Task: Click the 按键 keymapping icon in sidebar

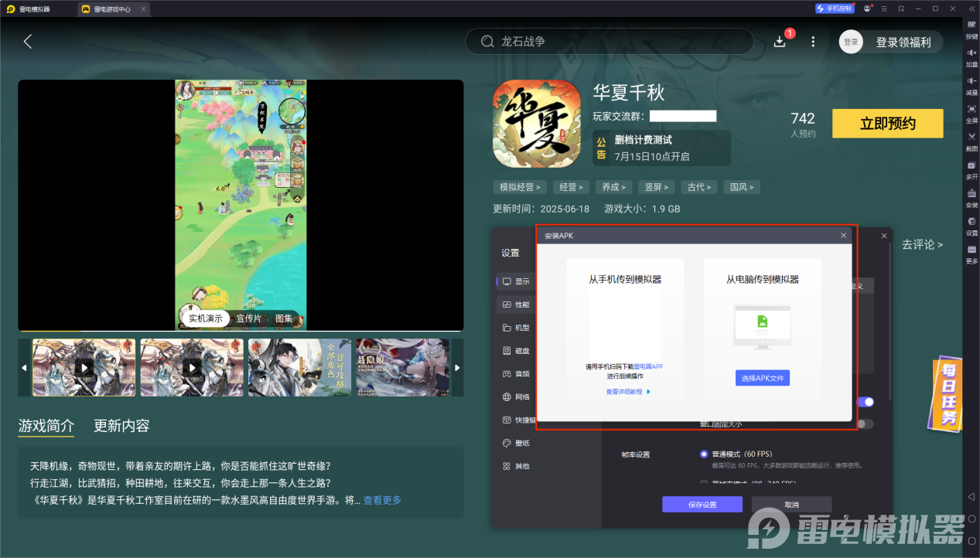Action: [x=971, y=25]
